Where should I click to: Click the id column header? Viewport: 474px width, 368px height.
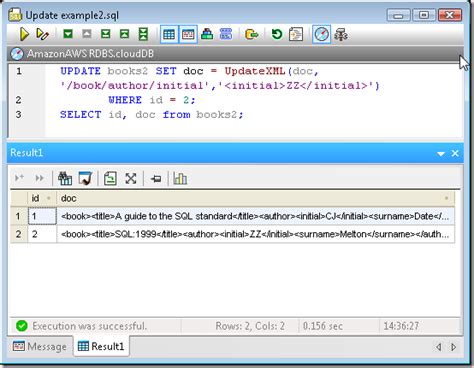pyautogui.click(x=42, y=198)
